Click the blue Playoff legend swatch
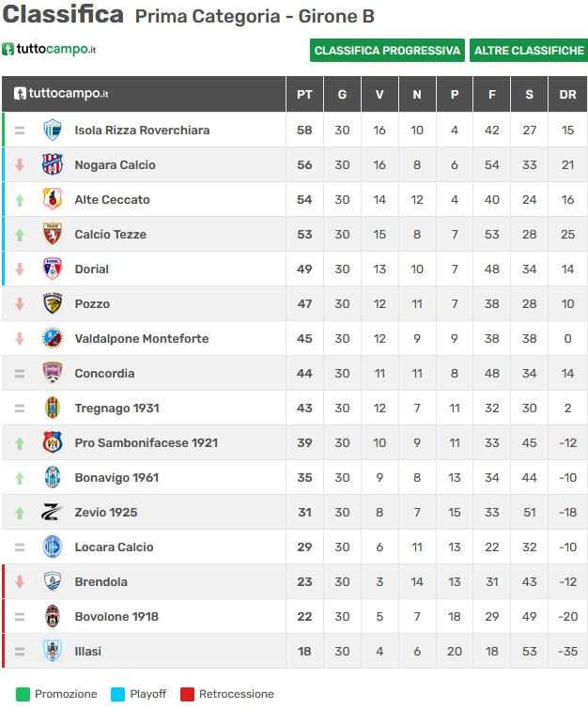Screen dimensions: 588x709 coord(116,694)
